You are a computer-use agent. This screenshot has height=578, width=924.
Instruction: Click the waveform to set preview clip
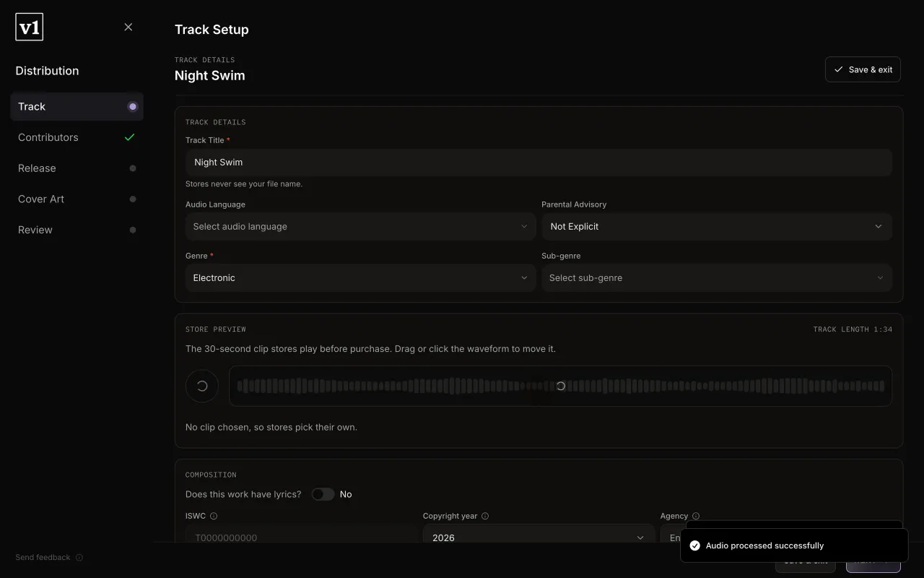coord(560,386)
